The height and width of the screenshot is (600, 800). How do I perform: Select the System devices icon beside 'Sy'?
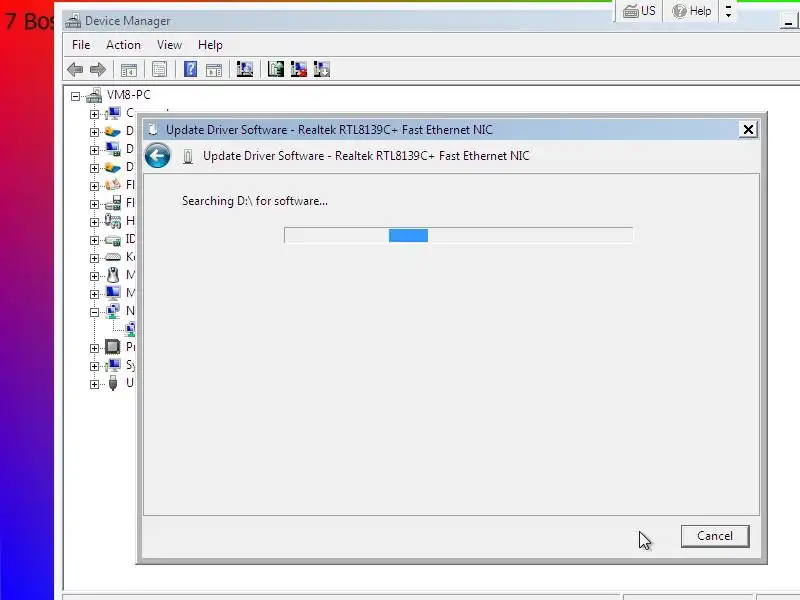coord(113,365)
